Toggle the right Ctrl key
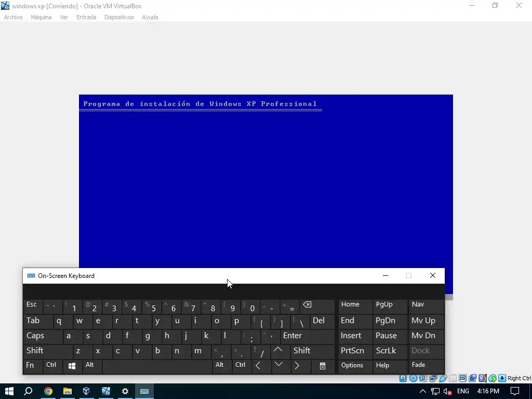Screen dimensions: 532x399 [x=242, y=366]
